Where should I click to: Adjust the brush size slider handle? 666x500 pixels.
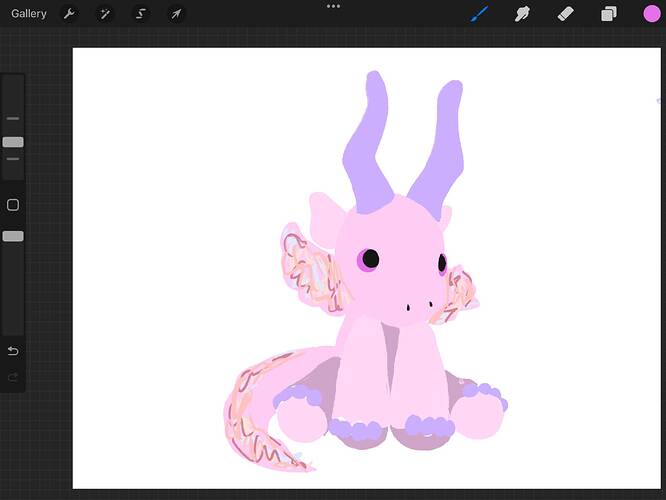pyautogui.click(x=13, y=142)
